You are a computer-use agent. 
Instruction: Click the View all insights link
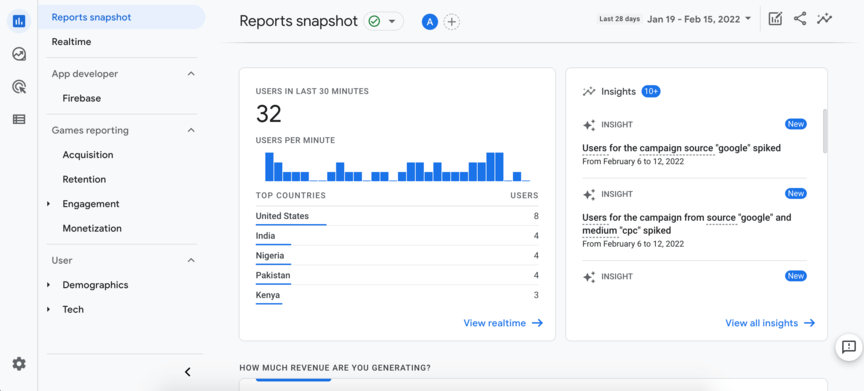click(770, 323)
